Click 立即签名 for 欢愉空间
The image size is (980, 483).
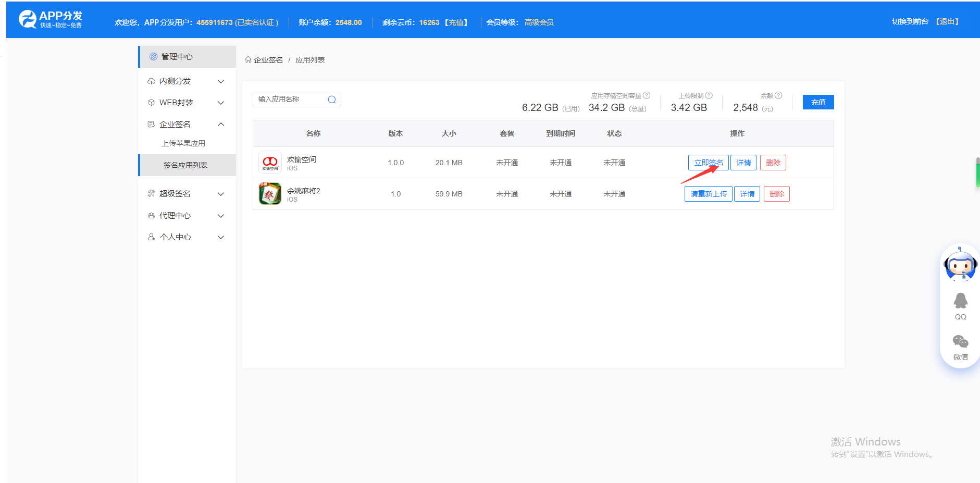[708, 163]
